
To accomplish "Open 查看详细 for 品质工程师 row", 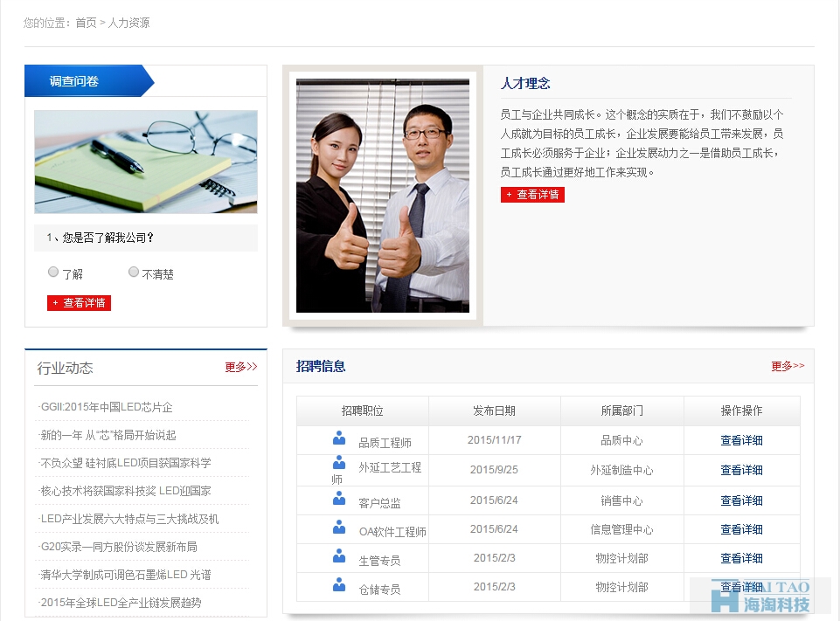I will click(741, 440).
